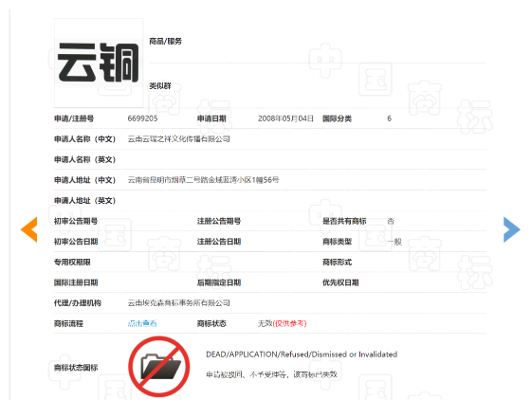The image size is (532, 418).
Task: Click the 商标形式 label
Action: pyautogui.click(x=337, y=262)
